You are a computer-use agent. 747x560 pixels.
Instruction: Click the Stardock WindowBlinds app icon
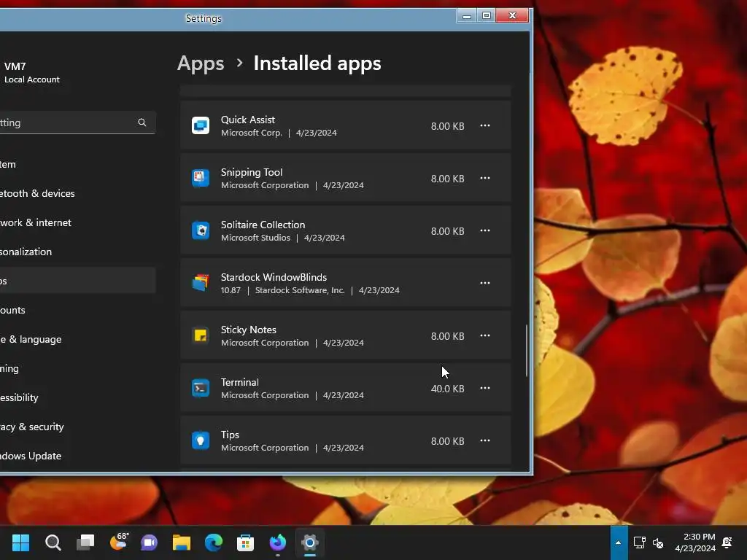(201, 283)
